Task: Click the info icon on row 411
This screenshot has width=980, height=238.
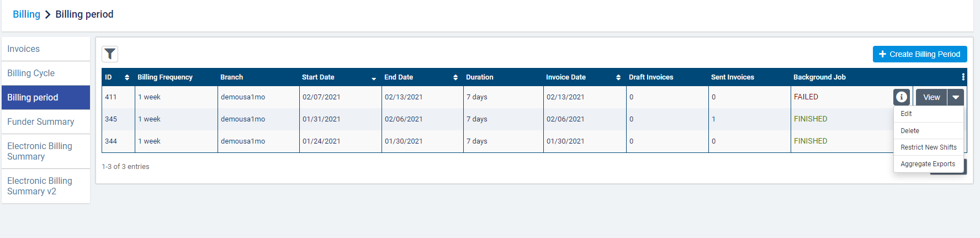Action: click(x=902, y=97)
